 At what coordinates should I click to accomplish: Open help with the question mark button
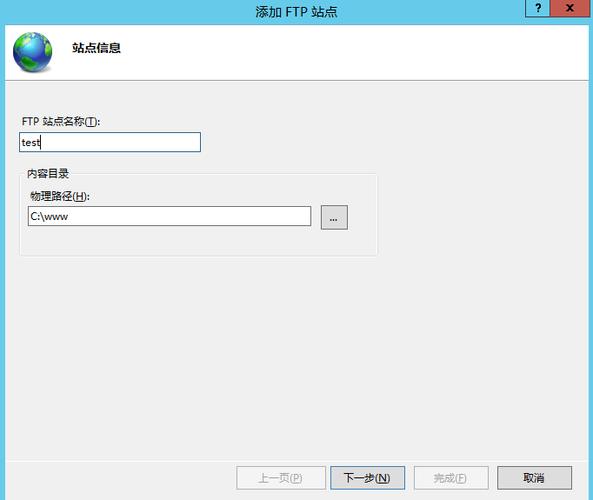(537, 8)
